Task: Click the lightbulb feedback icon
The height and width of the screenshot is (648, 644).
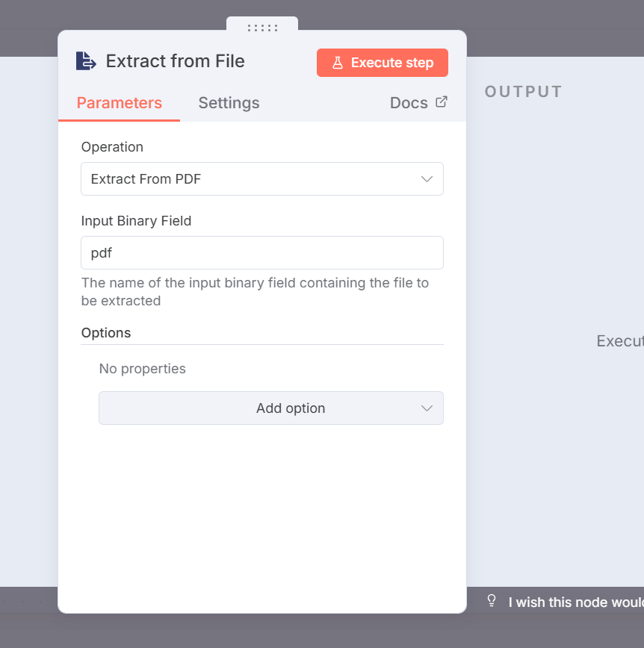Action: coord(492,600)
